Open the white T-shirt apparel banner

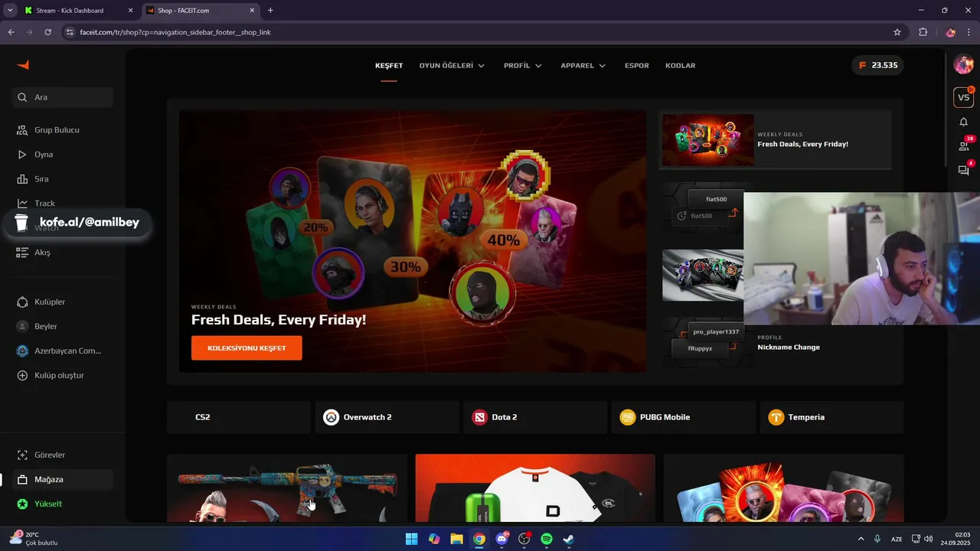coord(535,488)
